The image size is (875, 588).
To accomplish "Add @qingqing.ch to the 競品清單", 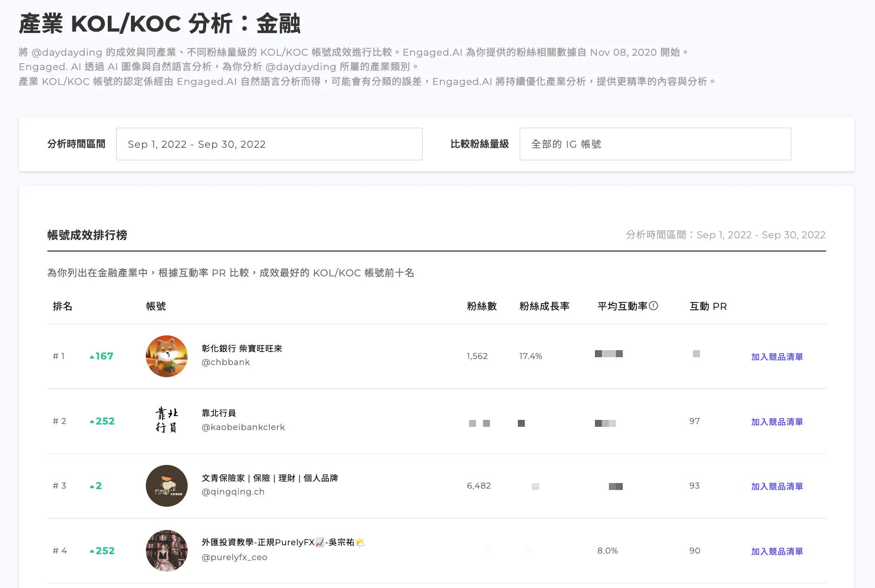I will click(x=777, y=486).
